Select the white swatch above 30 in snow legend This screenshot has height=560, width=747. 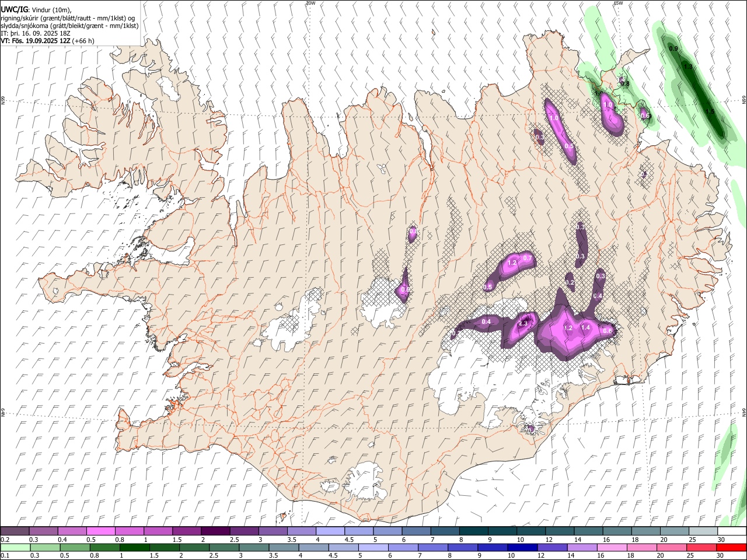(x=732, y=531)
